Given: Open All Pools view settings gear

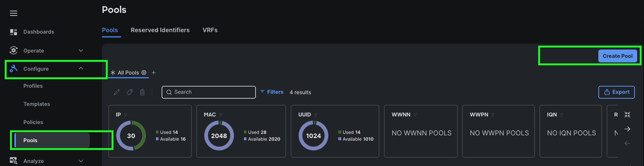Looking at the screenshot, I should pyautogui.click(x=144, y=72).
